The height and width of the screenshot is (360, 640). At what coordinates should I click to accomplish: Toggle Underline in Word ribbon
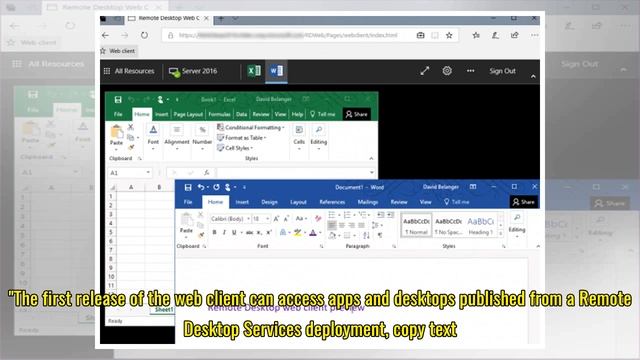point(234,233)
